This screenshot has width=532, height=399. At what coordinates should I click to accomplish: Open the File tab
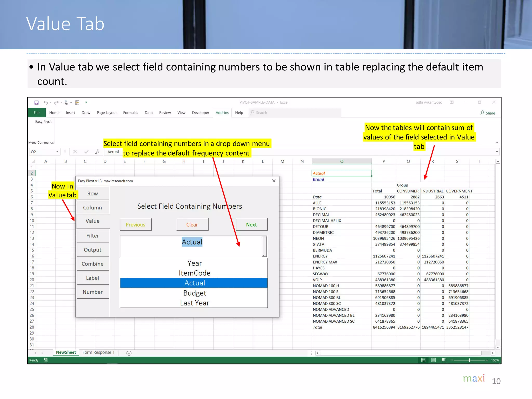click(37, 113)
